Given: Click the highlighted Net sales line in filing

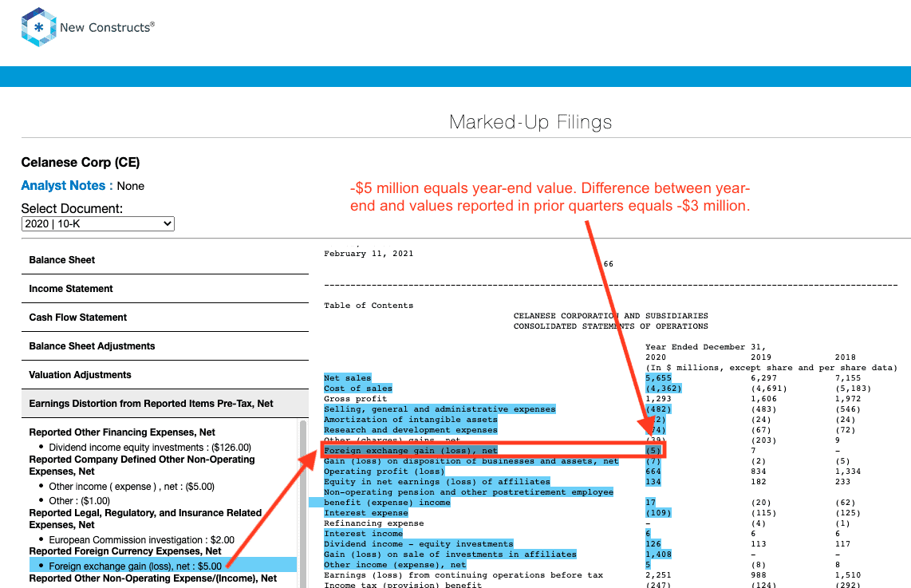Looking at the screenshot, I should pos(348,378).
